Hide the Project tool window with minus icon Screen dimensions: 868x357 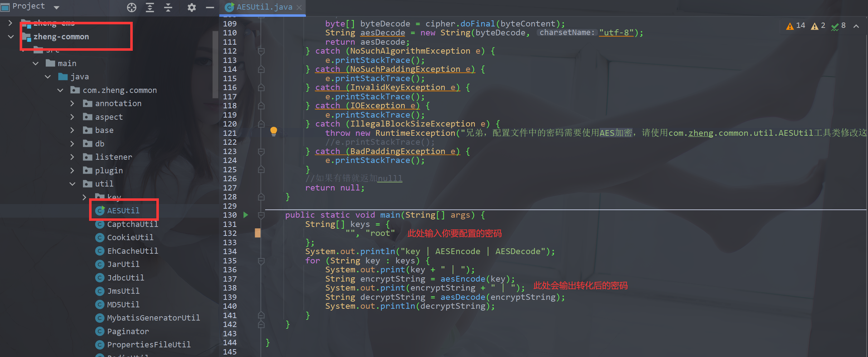210,7
